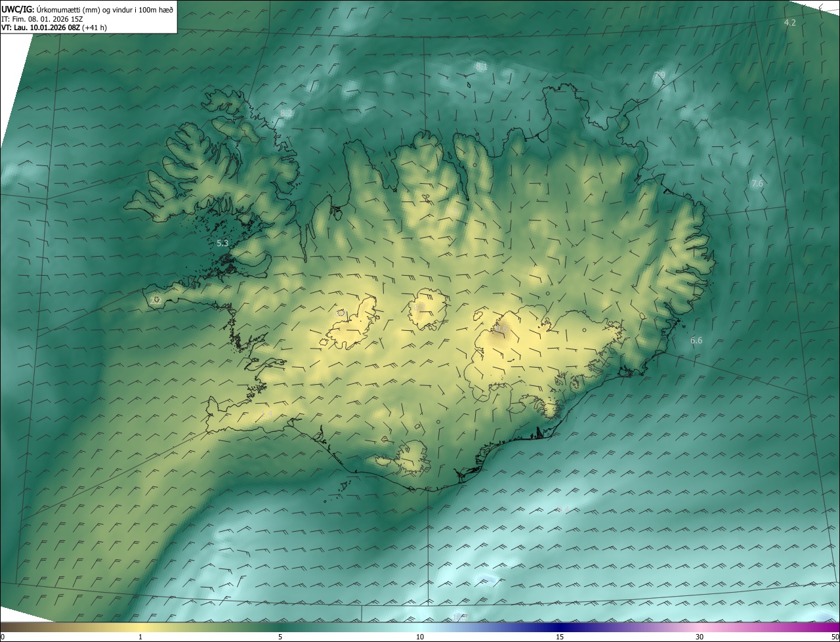Click the 1 tick label on the color scale
840x642 pixels.
[x=140, y=637]
